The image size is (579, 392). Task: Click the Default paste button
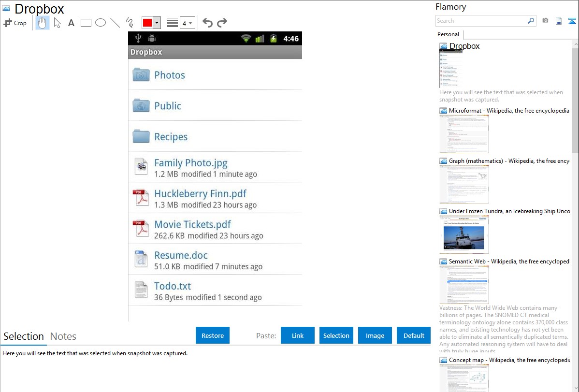414,335
